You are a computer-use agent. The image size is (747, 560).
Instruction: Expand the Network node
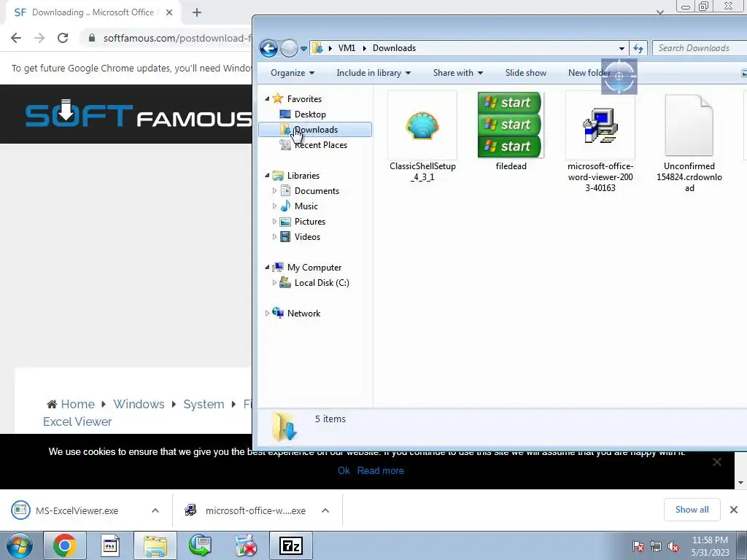(x=267, y=314)
